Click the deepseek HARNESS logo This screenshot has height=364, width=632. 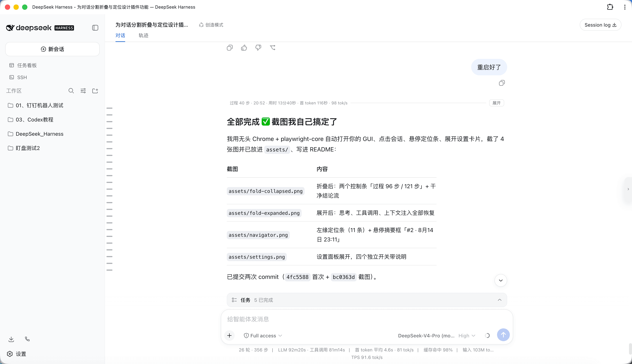40,28
